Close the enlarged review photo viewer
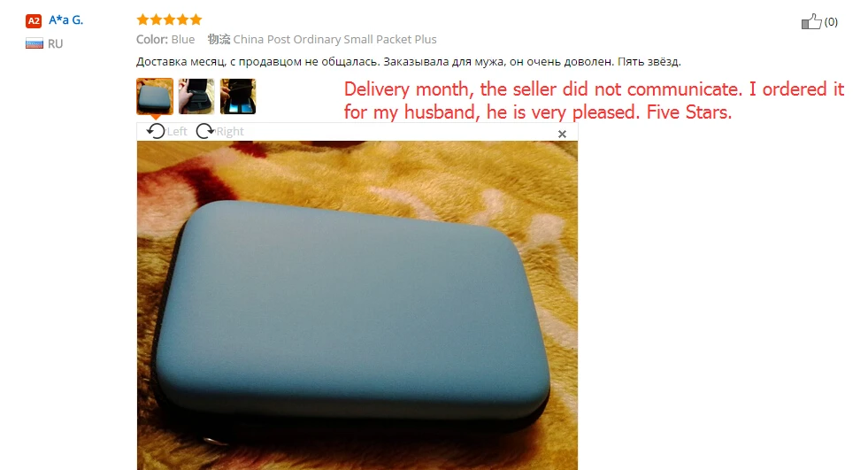Screen dimensions: 868x470 [562, 134]
